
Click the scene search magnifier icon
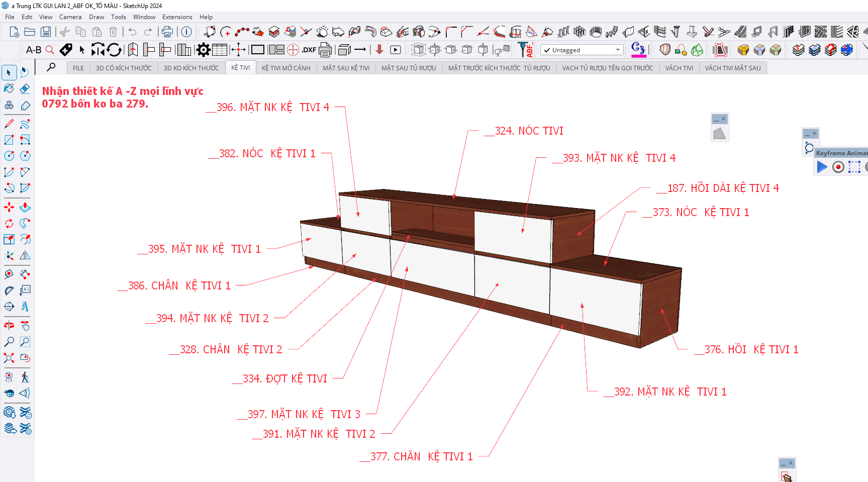tap(51, 67)
